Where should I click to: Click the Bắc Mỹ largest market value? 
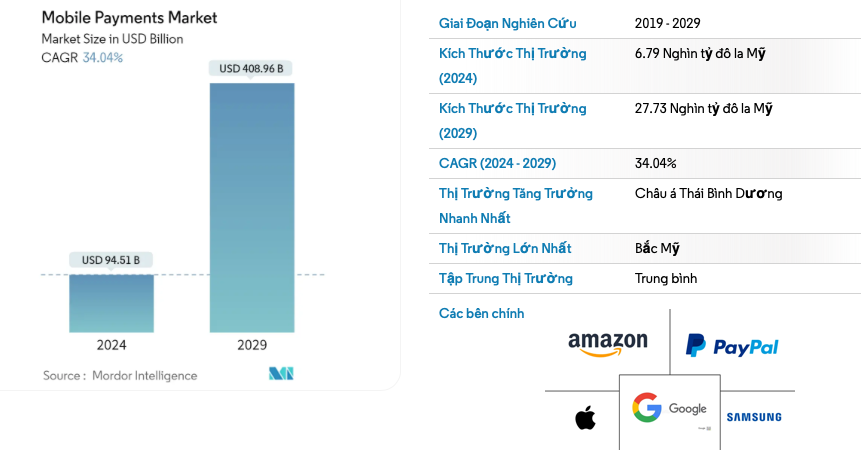coord(657,248)
